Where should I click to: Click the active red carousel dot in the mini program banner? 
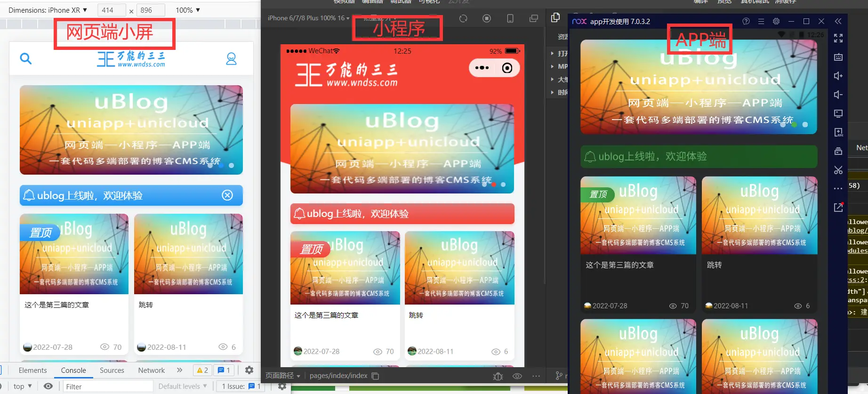(x=494, y=185)
